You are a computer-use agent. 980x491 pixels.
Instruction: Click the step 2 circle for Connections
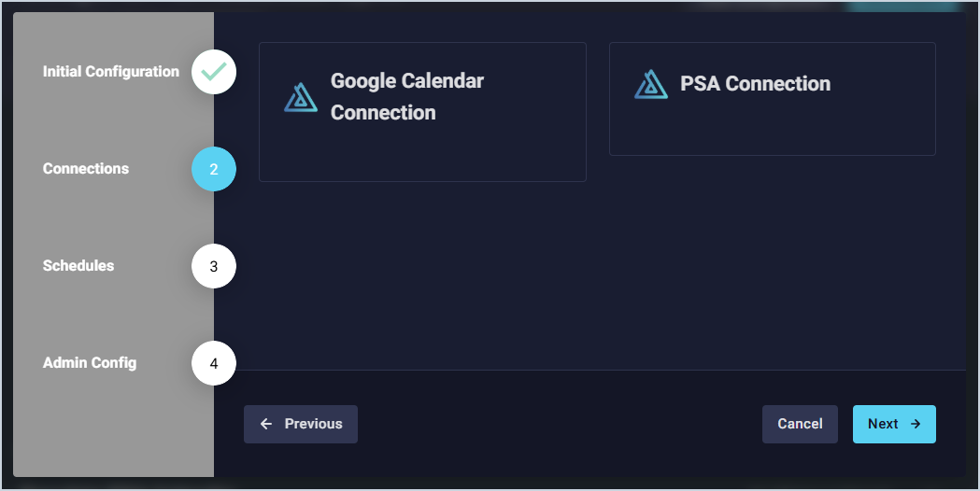(x=214, y=170)
